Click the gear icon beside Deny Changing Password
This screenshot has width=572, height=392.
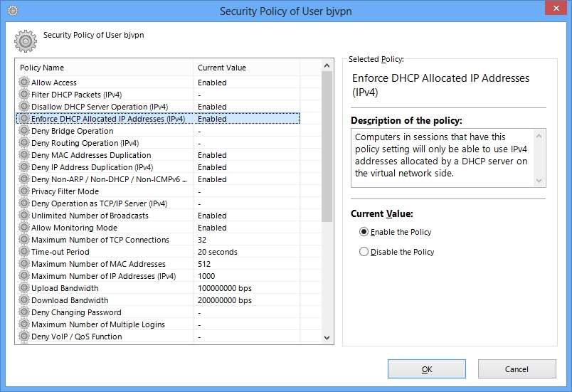click(24, 312)
